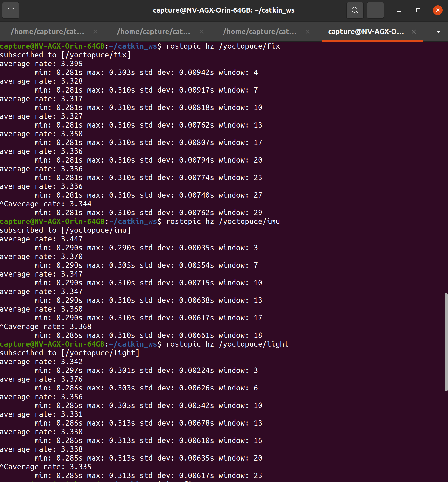Close the active capture@NV-AGX-O tab

414,32
